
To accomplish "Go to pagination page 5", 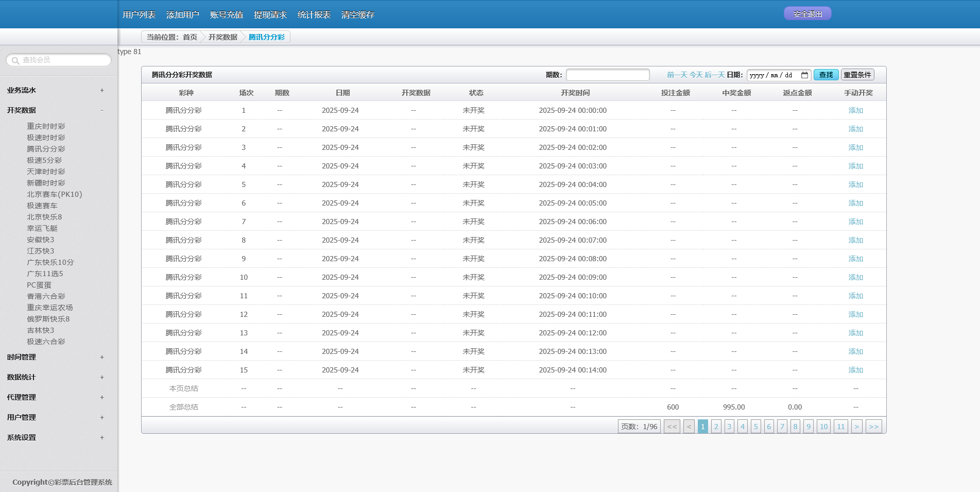I will pyautogui.click(x=755, y=427).
